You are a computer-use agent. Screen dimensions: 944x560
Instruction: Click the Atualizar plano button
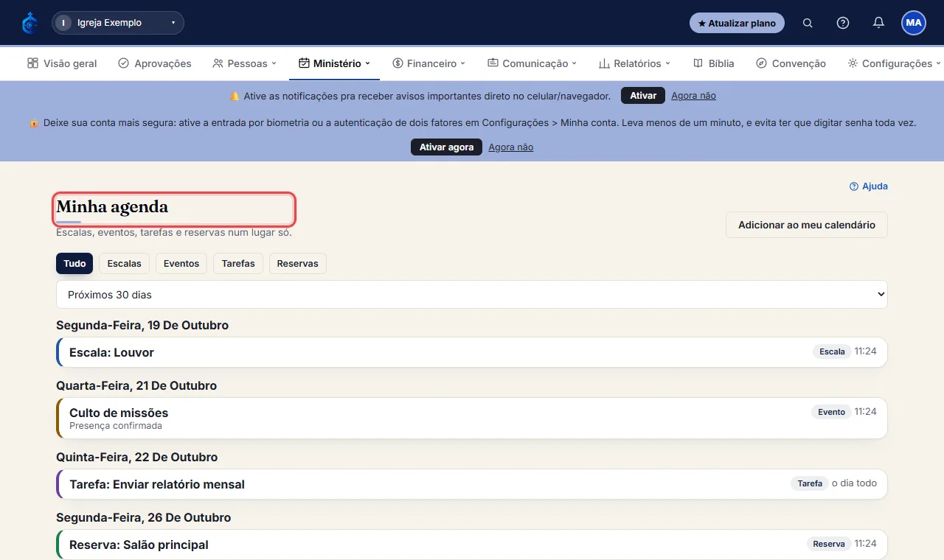[737, 23]
